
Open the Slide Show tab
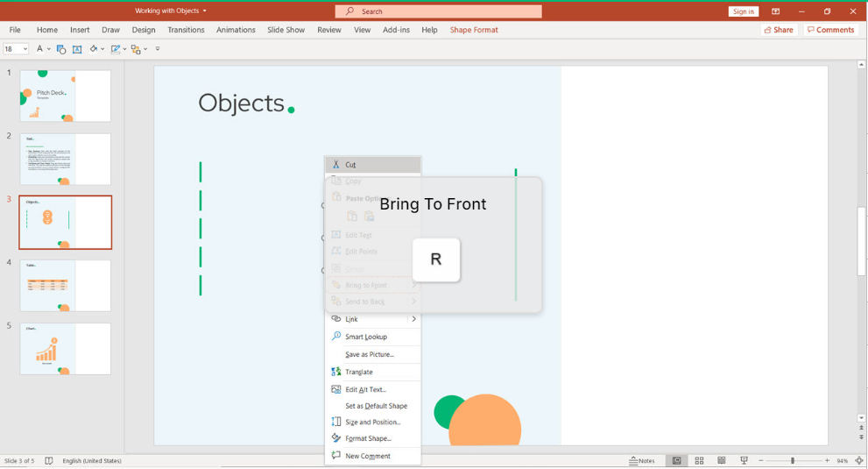click(x=286, y=30)
